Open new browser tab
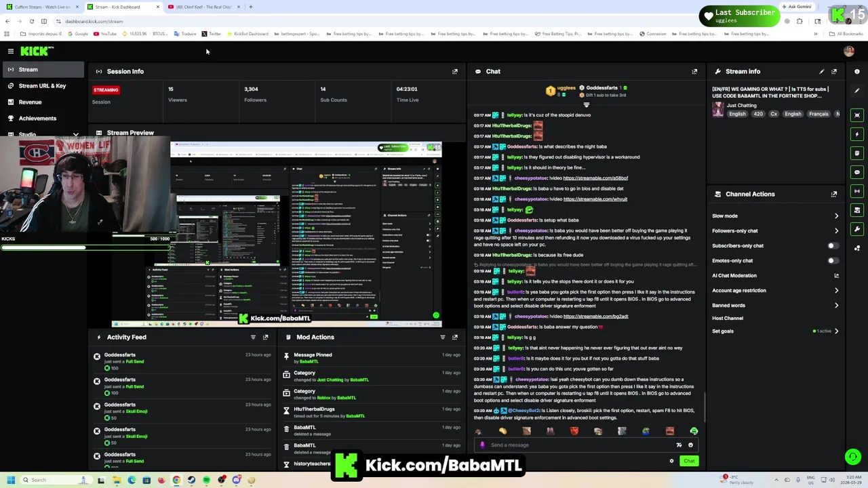 pos(251,7)
